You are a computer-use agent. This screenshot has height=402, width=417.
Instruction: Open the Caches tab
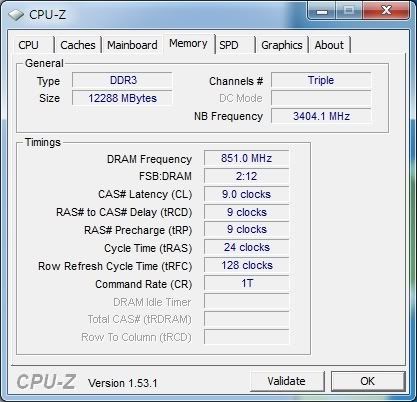click(78, 45)
